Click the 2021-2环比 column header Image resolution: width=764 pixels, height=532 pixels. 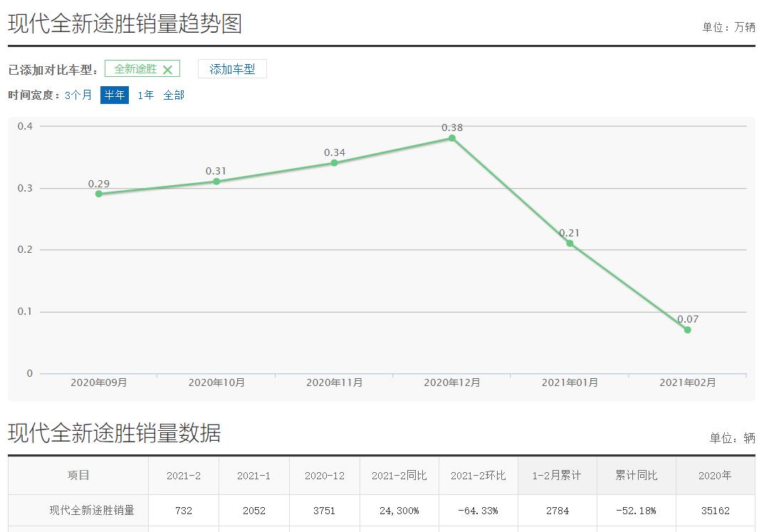click(478, 476)
